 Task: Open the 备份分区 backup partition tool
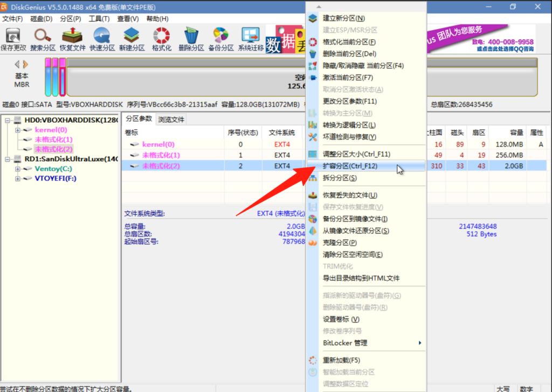pos(220,39)
